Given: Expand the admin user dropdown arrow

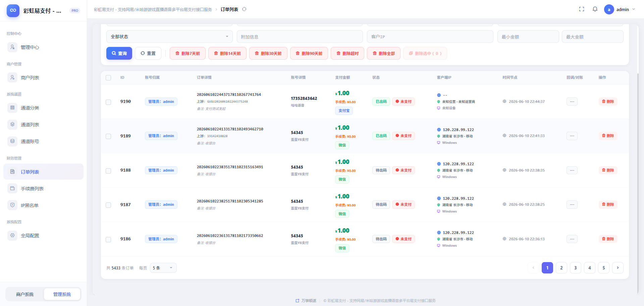Looking at the screenshot, I should pyautogui.click(x=634, y=9).
